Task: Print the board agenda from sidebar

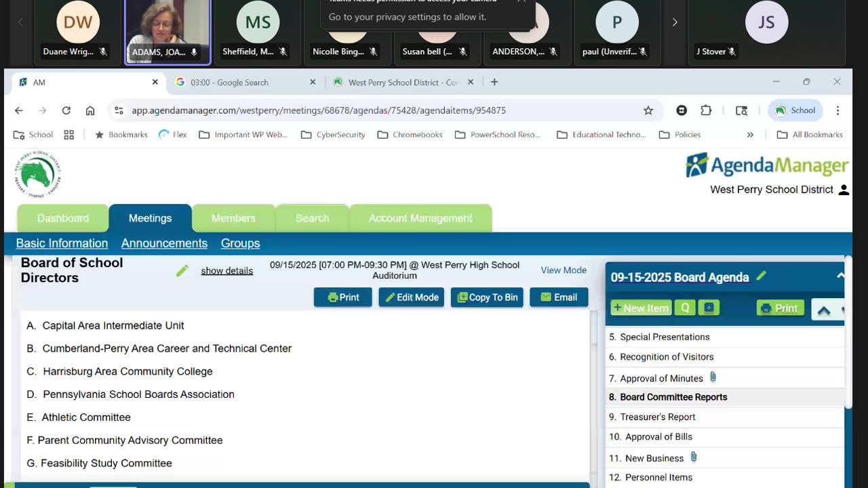Action: 780,308
